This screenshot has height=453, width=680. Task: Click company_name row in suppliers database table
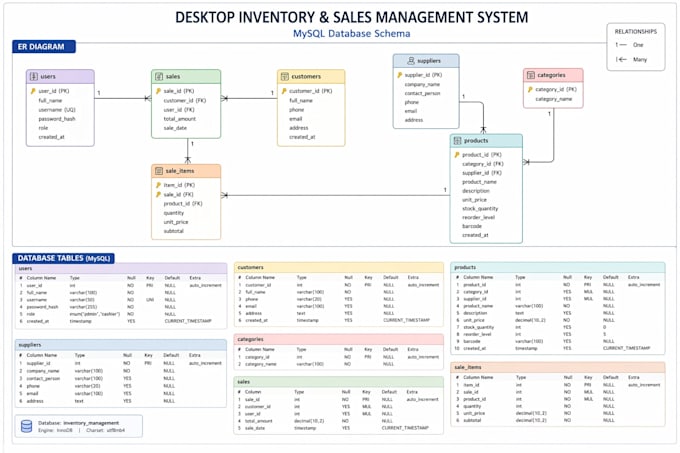click(121, 371)
